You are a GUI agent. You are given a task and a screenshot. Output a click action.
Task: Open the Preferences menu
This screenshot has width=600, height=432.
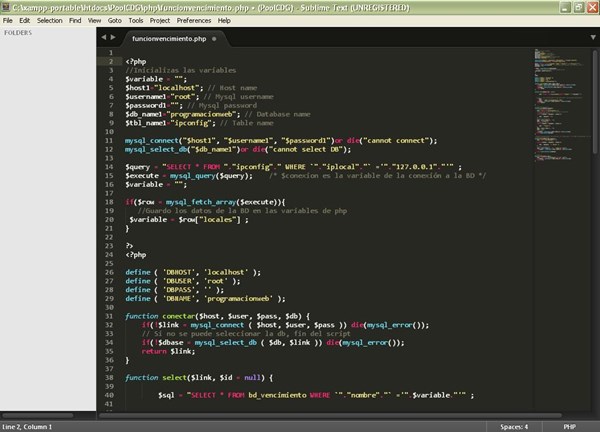pos(194,20)
